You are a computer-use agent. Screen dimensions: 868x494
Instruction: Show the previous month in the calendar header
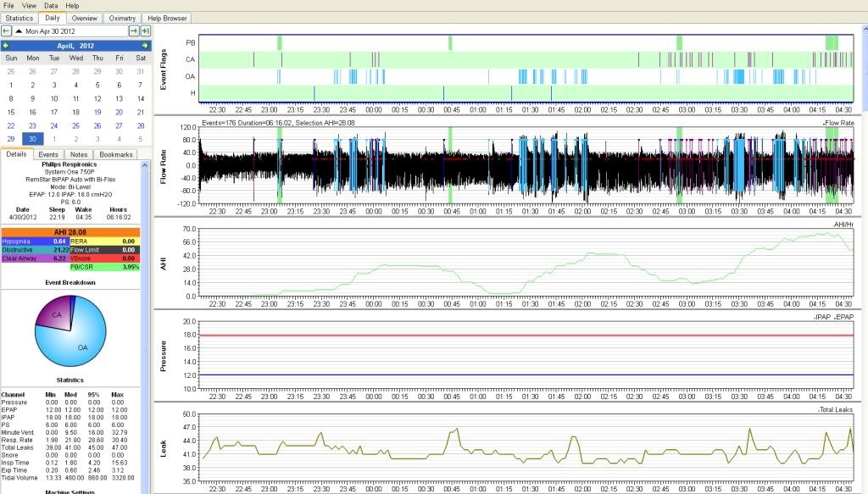point(6,46)
